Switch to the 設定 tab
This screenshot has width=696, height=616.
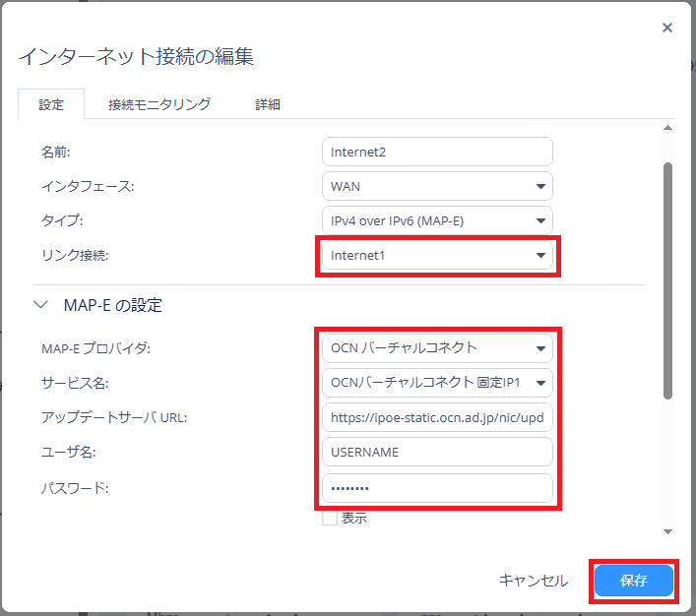(51, 104)
